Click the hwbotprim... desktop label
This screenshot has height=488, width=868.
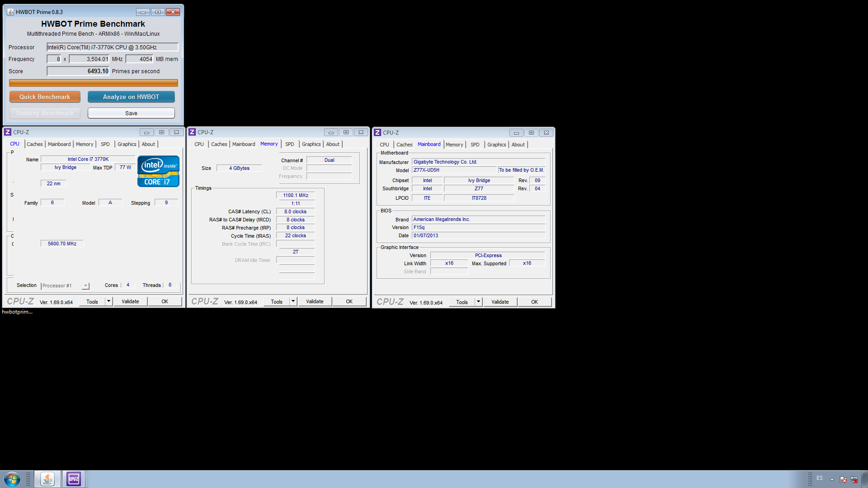click(x=17, y=312)
